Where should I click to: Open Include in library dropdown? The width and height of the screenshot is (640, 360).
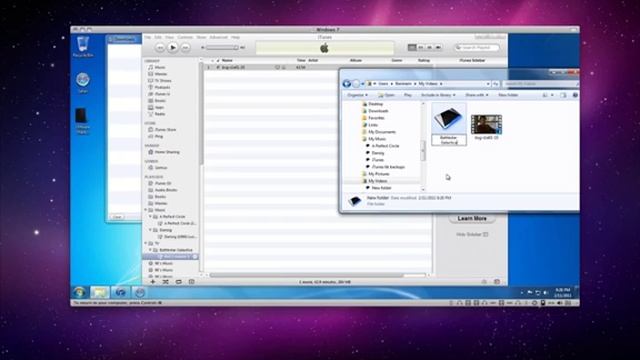click(x=438, y=95)
